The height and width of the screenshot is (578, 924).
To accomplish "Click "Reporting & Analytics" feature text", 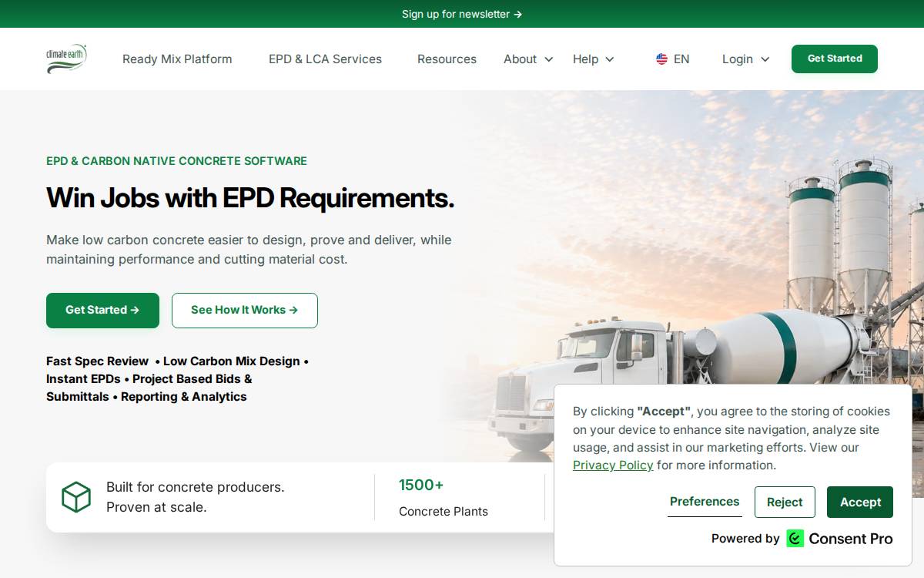I will pyautogui.click(x=184, y=396).
